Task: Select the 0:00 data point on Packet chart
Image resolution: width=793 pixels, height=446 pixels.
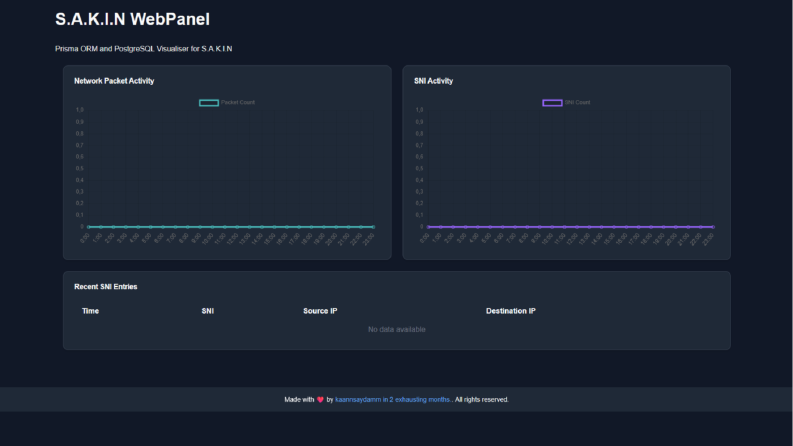Action: click(x=89, y=227)
